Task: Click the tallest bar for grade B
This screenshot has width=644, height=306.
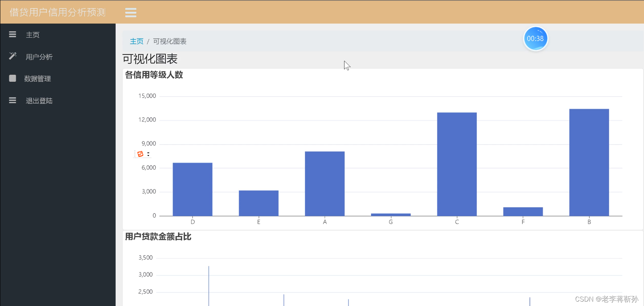Action: (589, 162)
